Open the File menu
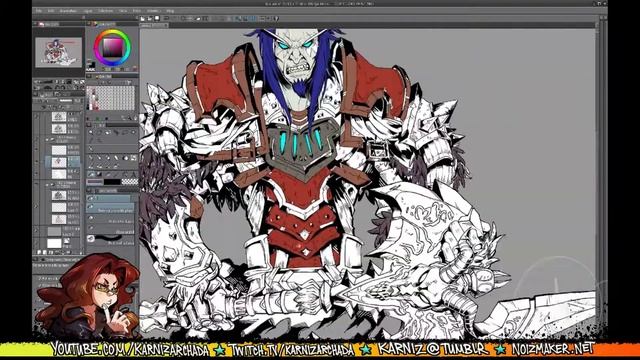This screenshot has height=360, width=640. pyautogui.click(x=39, y=11)
